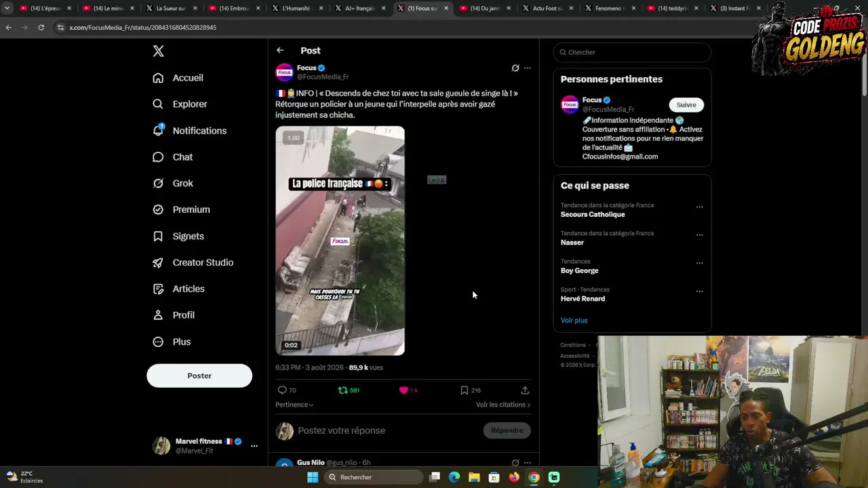Open options for Boy George trend
Screen dimensions: 868x488
pyautogui.click(x=699, y=263)
